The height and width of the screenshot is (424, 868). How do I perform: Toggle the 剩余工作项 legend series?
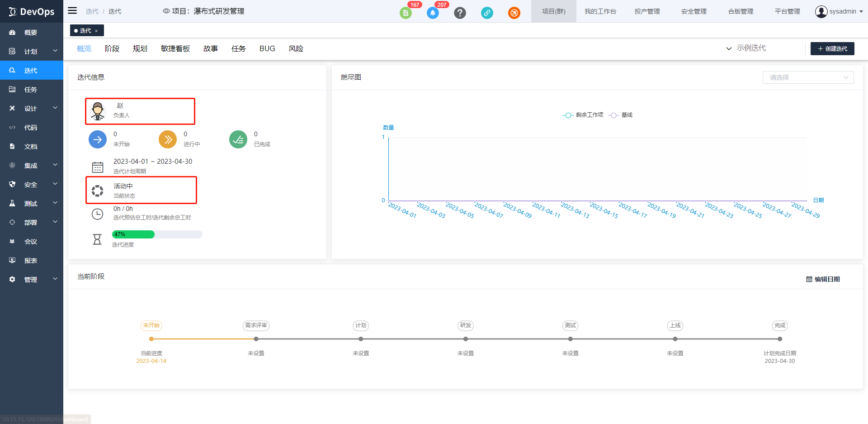point(583,115)
